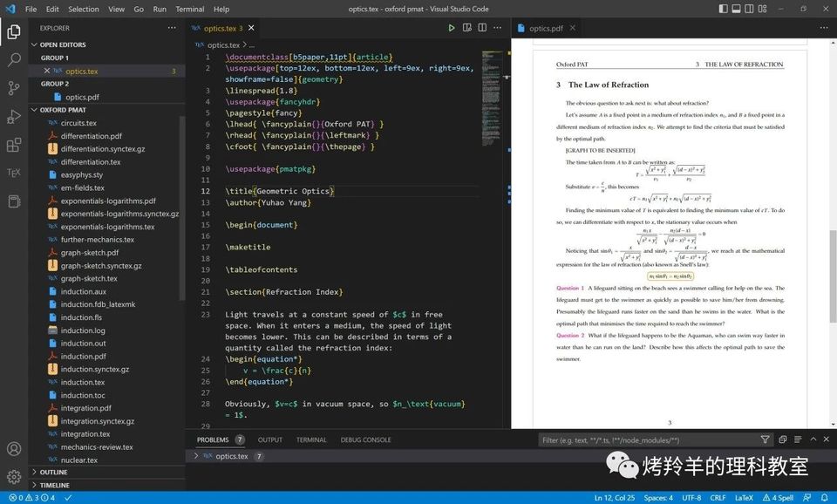Screen dimensions: 837x504
Task: Click the UTF-8 encoding status item
Action: 691,498
